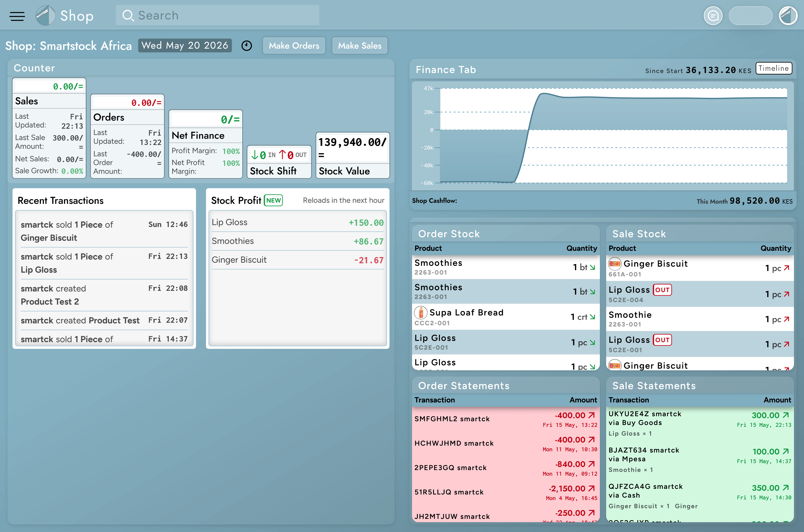Viewport: 804px width, 532px height.
Task: Click the blank pill button in header
Action: (x=750, y=16)
